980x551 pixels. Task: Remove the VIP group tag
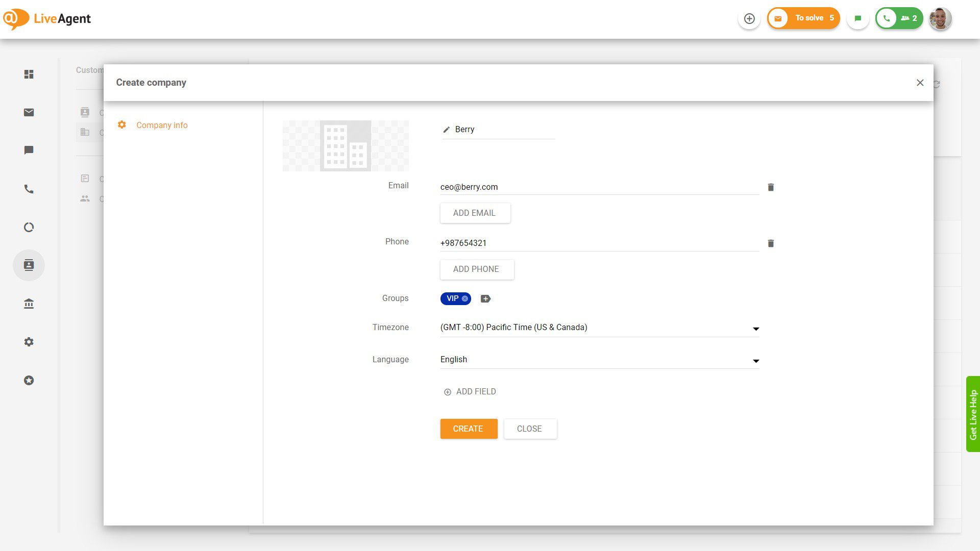click(x=464, y=298)
